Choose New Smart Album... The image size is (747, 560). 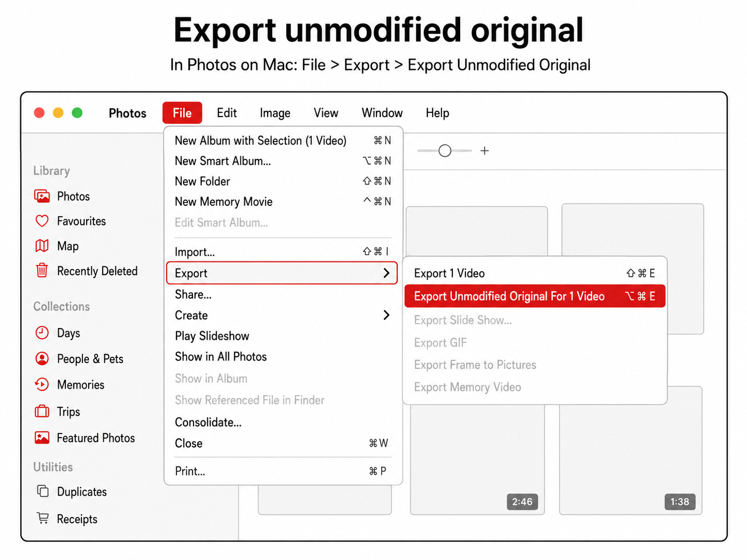pos(283,161)
